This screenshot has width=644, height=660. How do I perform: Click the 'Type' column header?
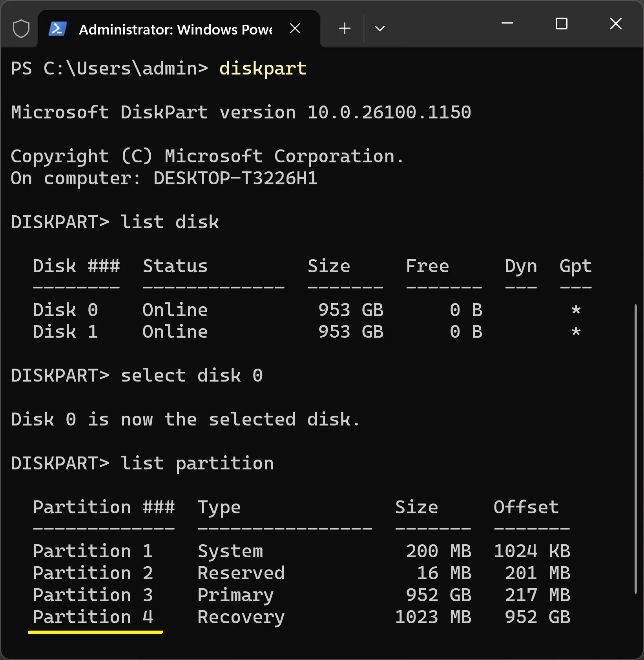point(219,508)
